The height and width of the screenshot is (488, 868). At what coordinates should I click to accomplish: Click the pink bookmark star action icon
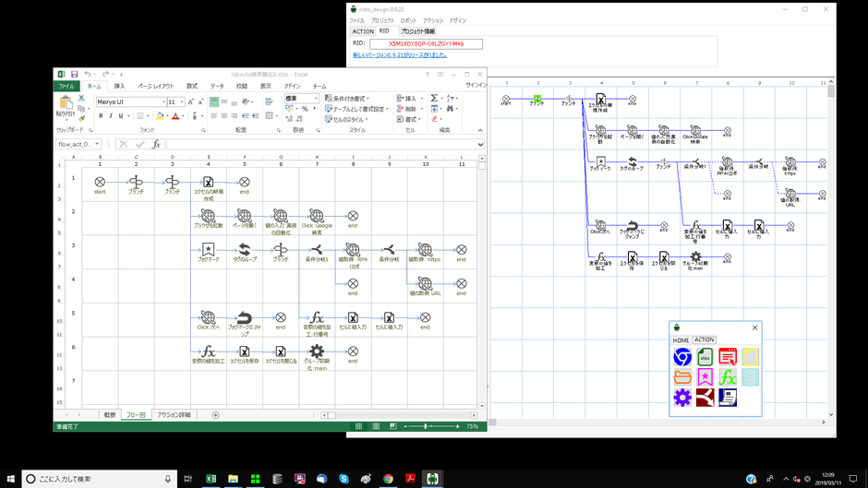tap(705, 377)
